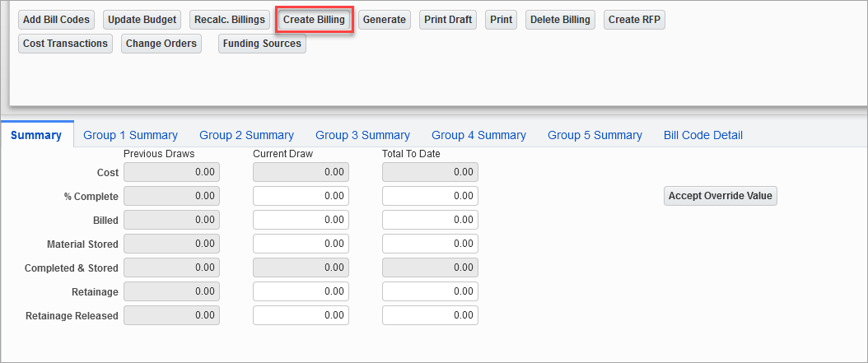Viewport: 868px width, 363px height.
Task: Click the Completed & Stored row label
Action: tap(72, 268)
